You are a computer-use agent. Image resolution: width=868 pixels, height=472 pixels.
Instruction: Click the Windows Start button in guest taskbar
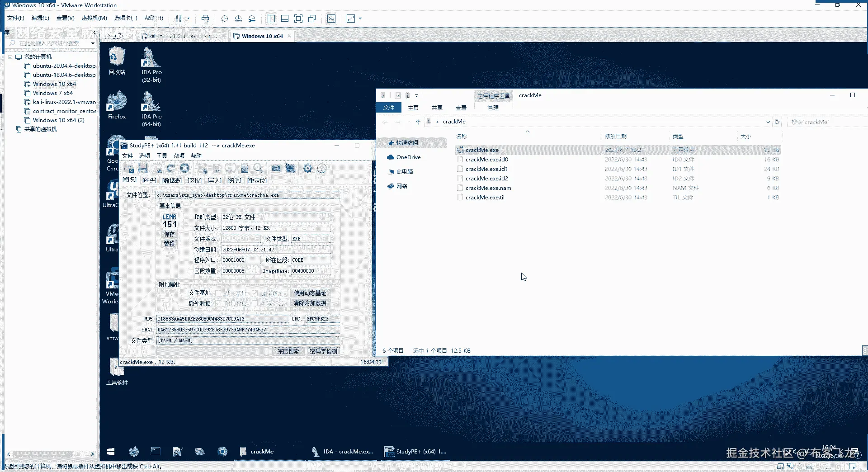point(111,451)
